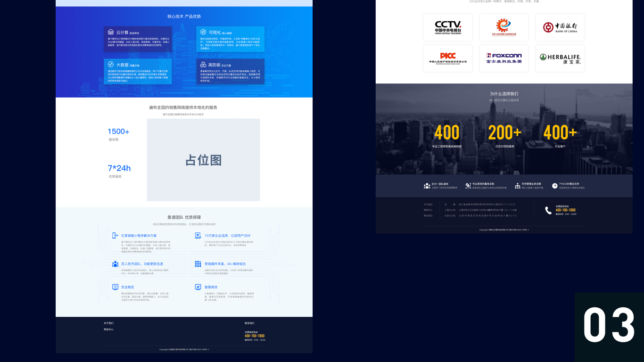Open the Bank of China logo card

click(x=560, y=27)
